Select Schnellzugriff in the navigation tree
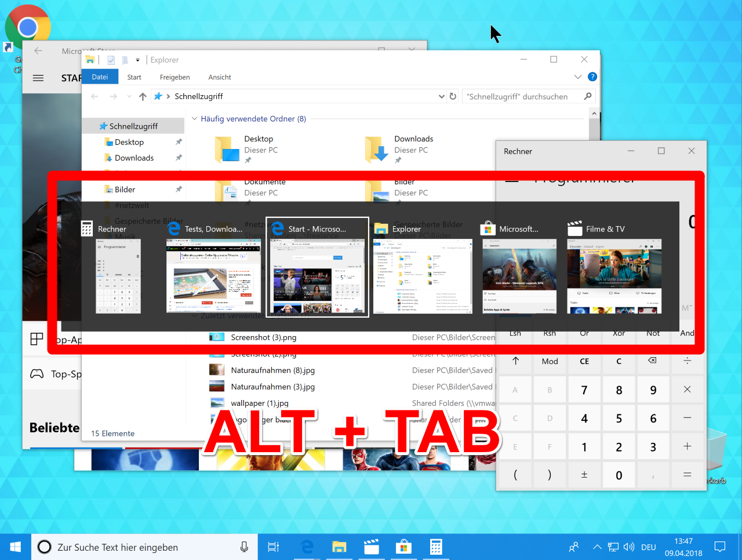 coord(133,126)
